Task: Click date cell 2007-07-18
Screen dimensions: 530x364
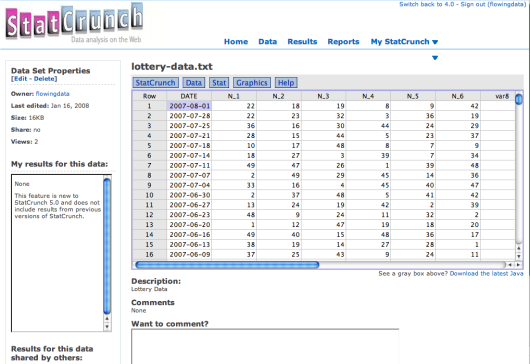Action: click(x=189, y=146)
